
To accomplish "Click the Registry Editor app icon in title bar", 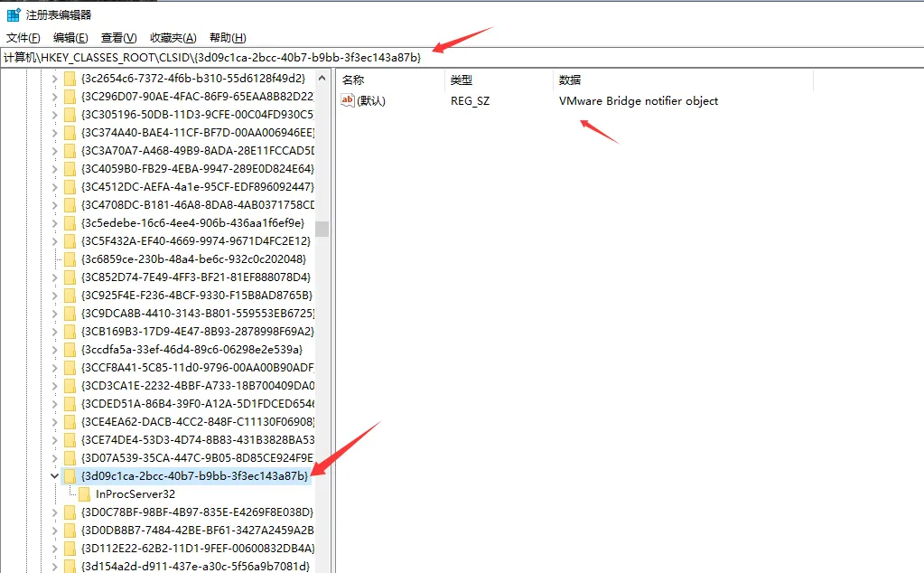I will pyautogui.click(x=14, y=14).
